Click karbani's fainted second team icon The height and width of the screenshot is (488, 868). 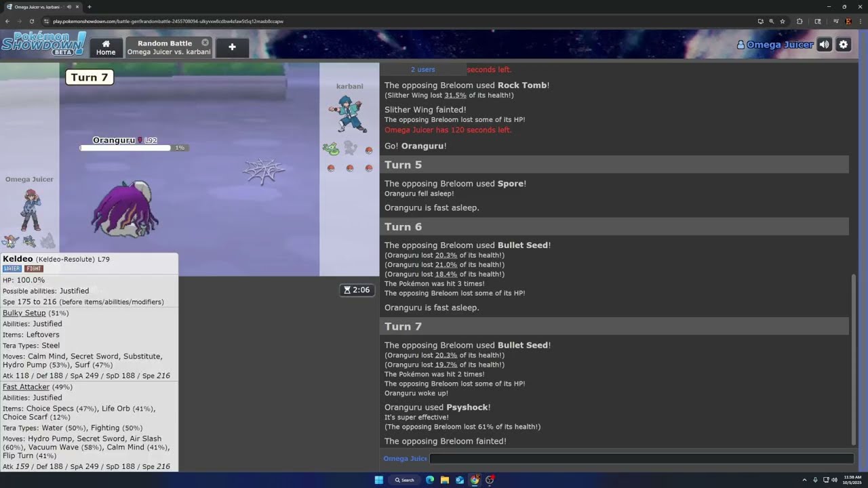[x=350, y=148]
